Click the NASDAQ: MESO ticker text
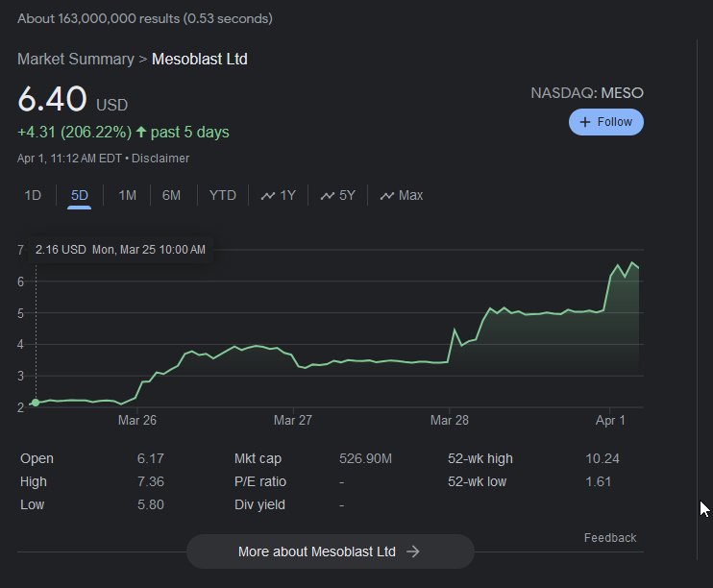 [x=587, y=93]
